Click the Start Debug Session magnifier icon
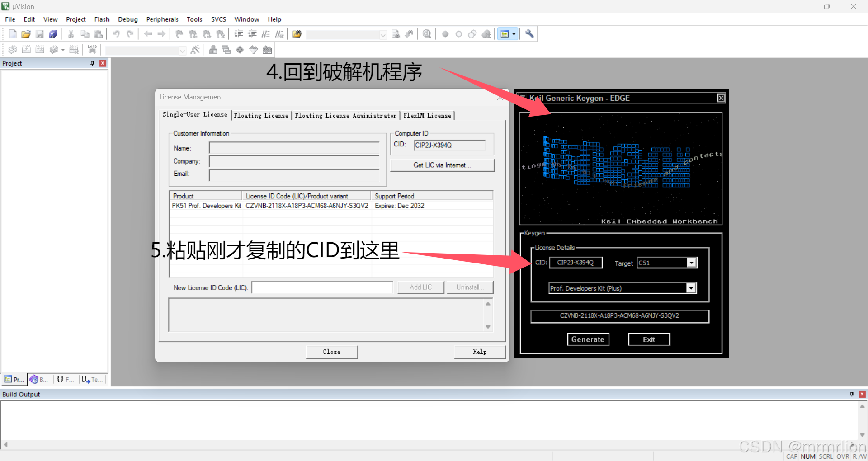Screen dimensions: 868x461 pyautogui.click(x=427, y=34)
